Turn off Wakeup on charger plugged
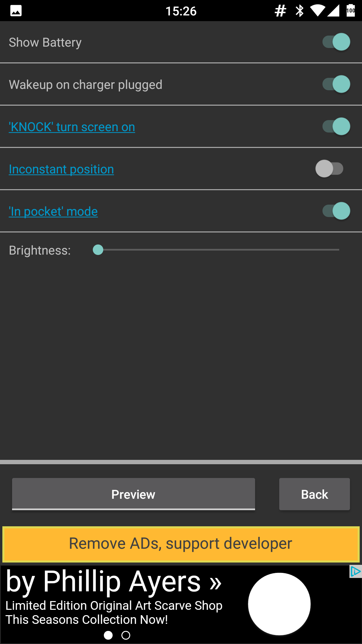The height and width of the screenshot is (644, 362). (336, 84)
